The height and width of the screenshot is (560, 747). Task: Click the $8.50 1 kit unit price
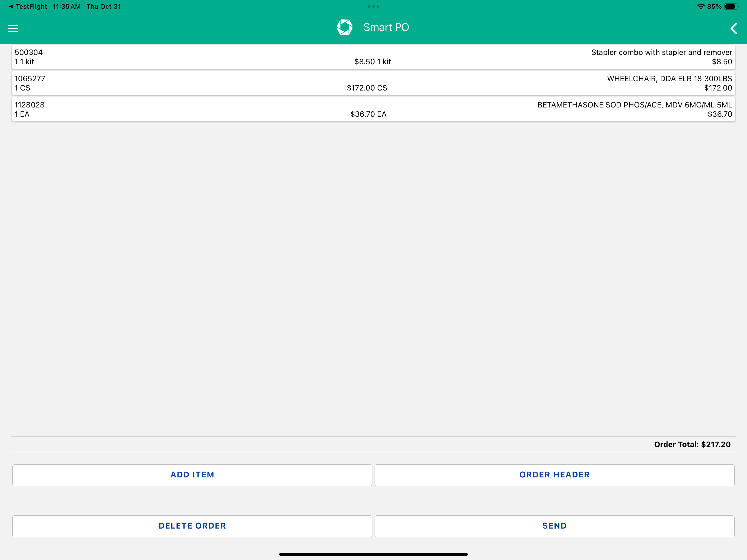pos(372,62)
